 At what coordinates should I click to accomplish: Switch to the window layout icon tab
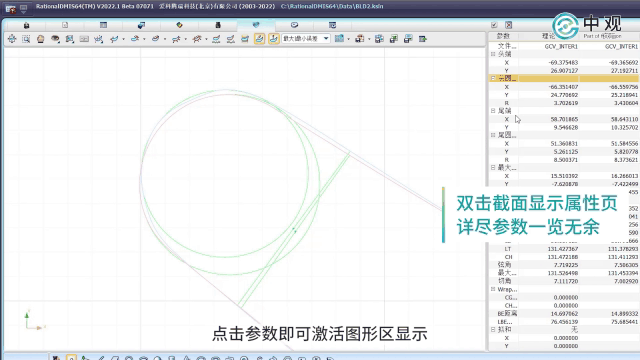pos(333,25)
